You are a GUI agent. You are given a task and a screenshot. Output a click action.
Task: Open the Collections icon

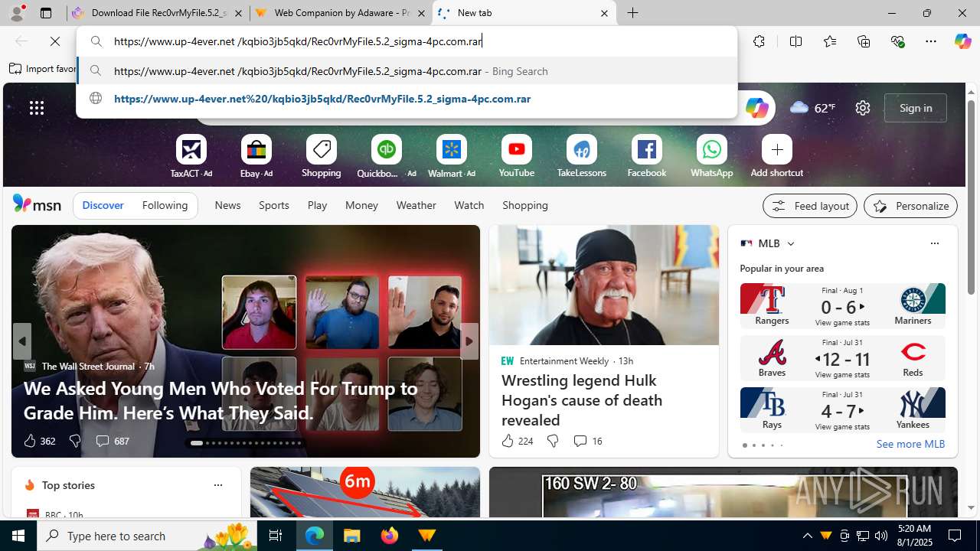(864, 41)
